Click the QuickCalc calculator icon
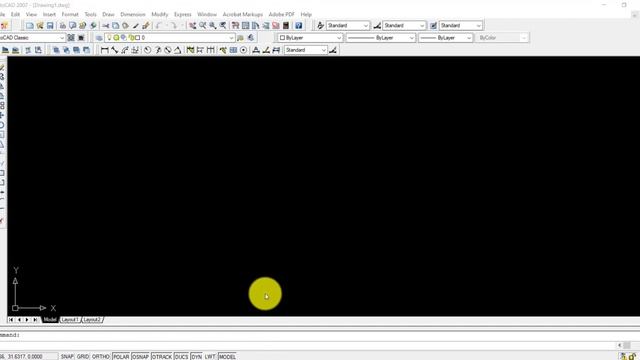This screenshot has width=640, height=360. coord(286,26)
